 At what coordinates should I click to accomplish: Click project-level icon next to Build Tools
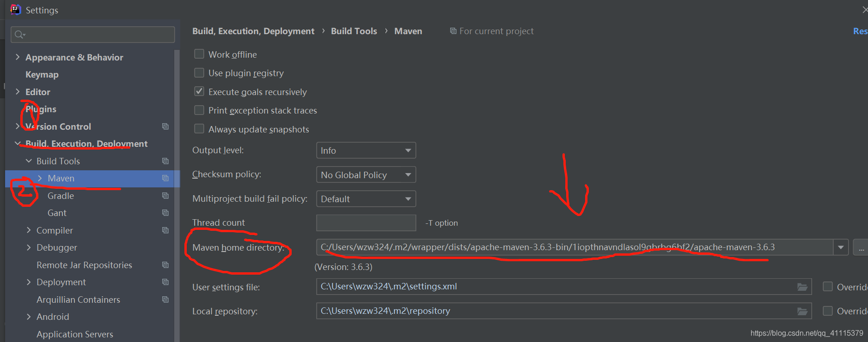coord(165,161)
